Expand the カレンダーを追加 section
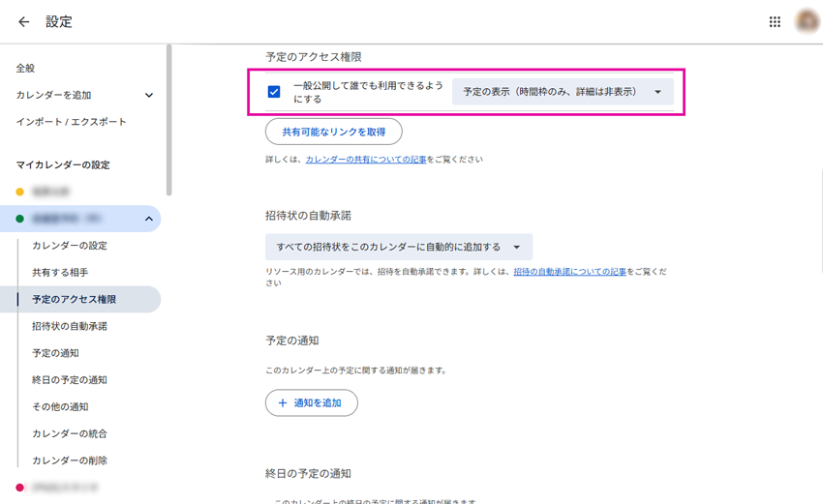The height and width of the screenshot is (504, 823). [x=148, y=95]
